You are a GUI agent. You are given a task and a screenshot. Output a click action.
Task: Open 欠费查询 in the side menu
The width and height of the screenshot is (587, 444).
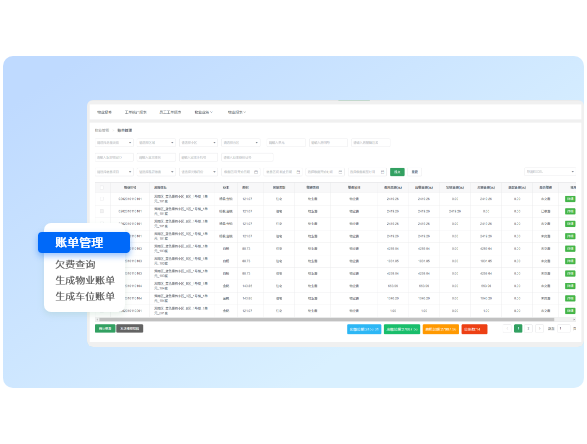(x=75, y=264)
